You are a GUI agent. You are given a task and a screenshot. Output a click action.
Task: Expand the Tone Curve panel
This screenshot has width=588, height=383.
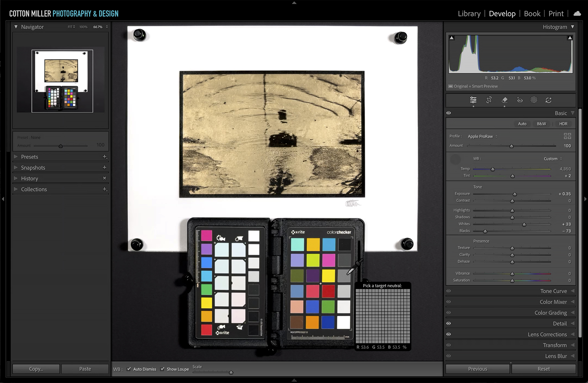(553, 291)
